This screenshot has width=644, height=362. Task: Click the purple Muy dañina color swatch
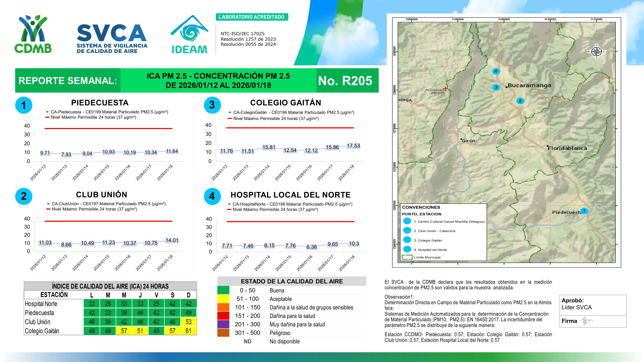pos(223,324)
